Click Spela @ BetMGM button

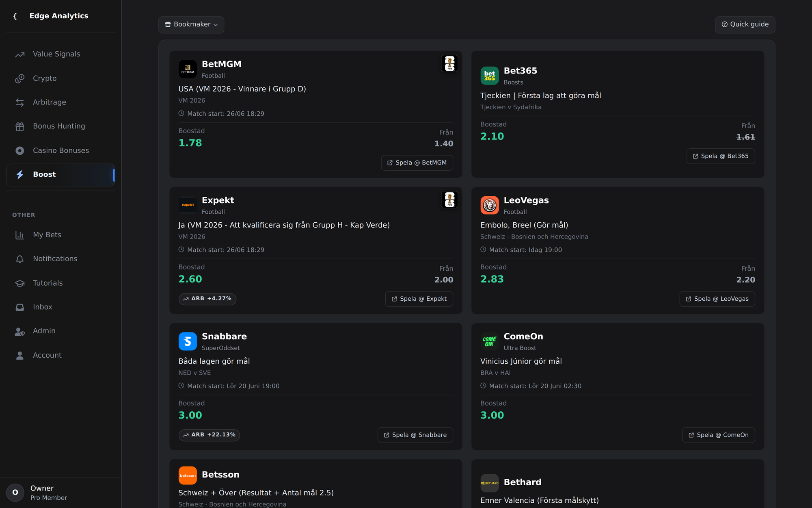(417, 163)
